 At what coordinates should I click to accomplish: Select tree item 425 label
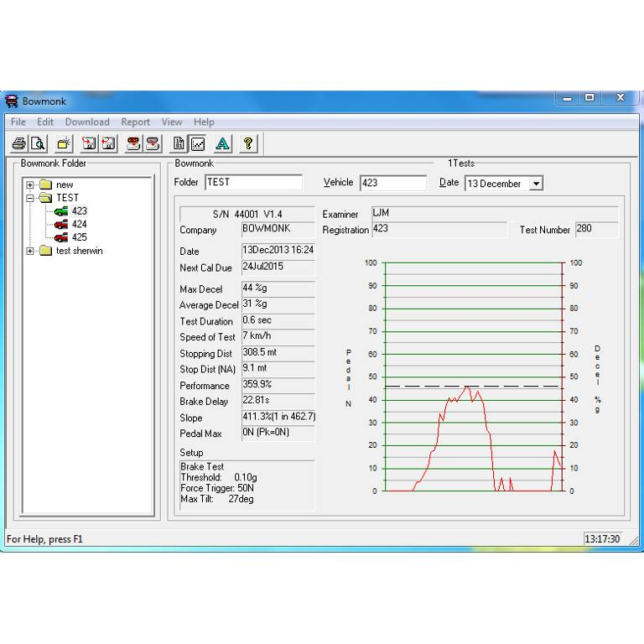point(80,237)
